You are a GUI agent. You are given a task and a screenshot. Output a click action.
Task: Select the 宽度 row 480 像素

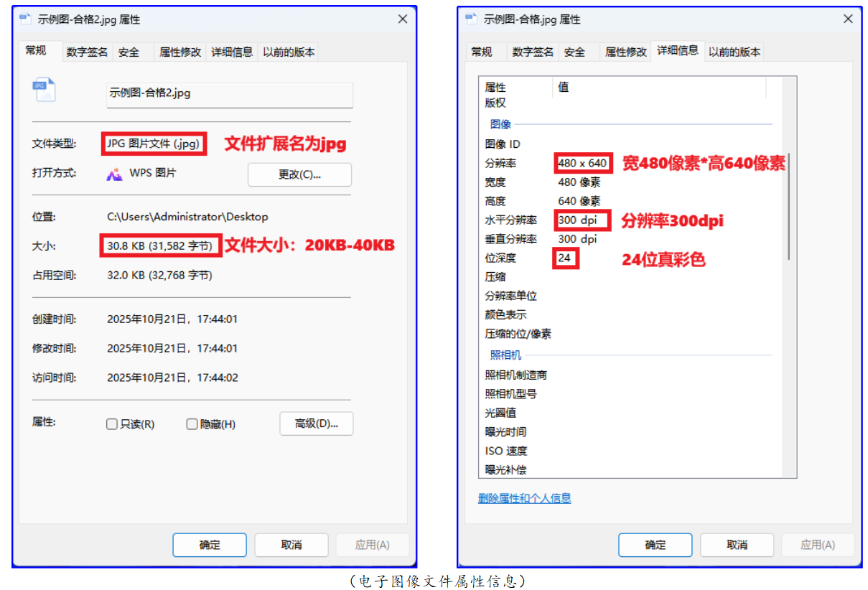pos(632,182)
